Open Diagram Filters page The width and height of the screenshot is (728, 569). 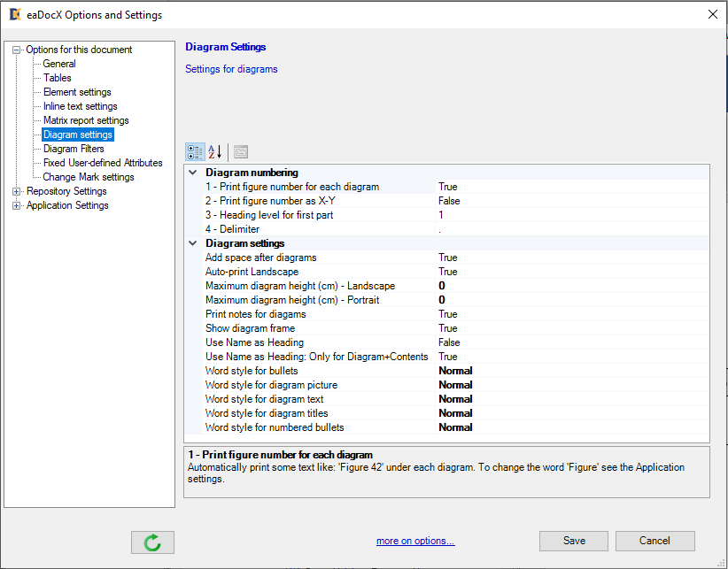(x=74, y=149)
